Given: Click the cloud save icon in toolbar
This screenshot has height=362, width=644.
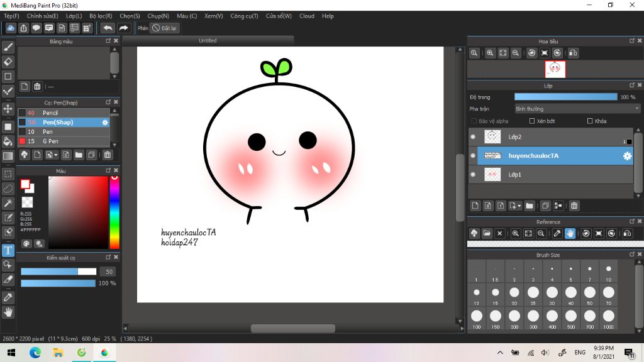Looking at the screenshot, I should tap(11, 28).
